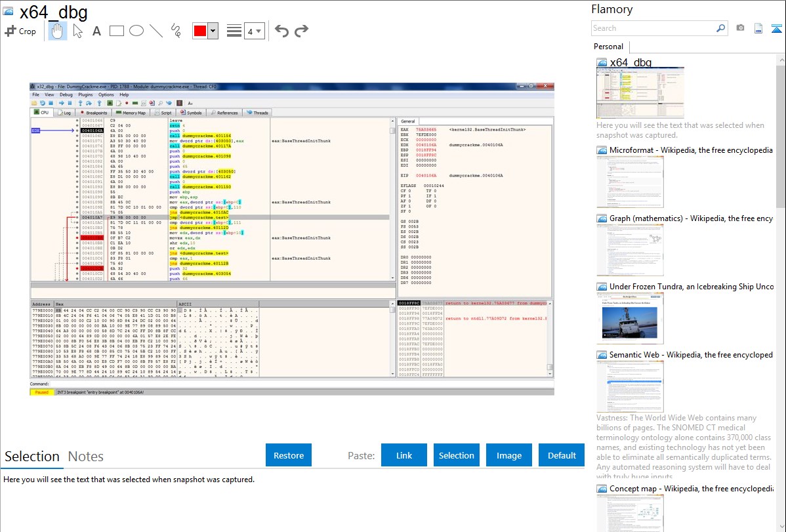This screenshot has width=786, height=532.
Task: Redo the last annotation
Action: (301, 31)
